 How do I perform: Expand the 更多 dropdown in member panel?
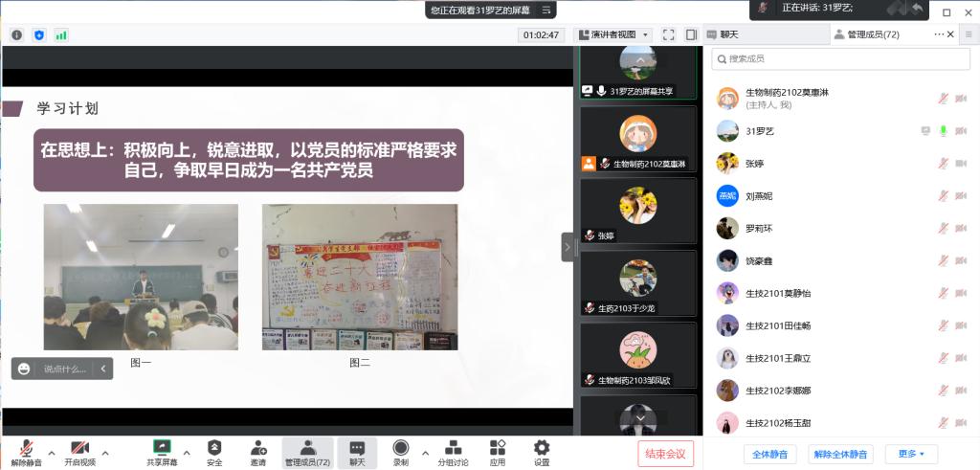coord(911,454)
